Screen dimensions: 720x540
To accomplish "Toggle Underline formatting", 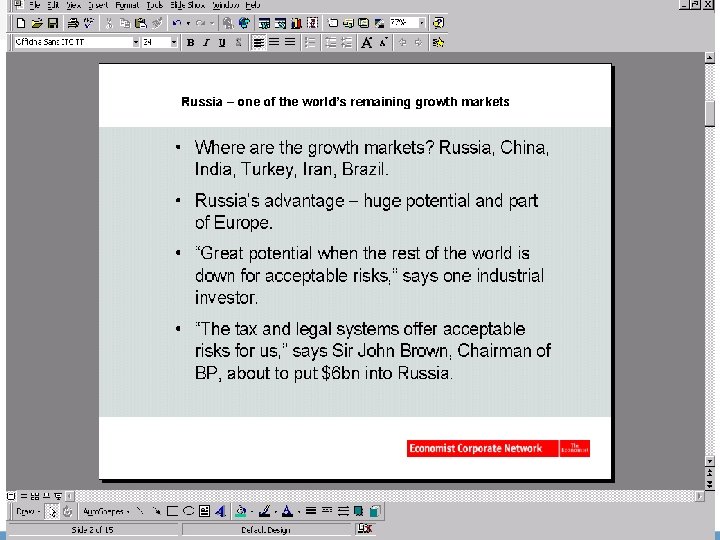I will click(220, 42).
